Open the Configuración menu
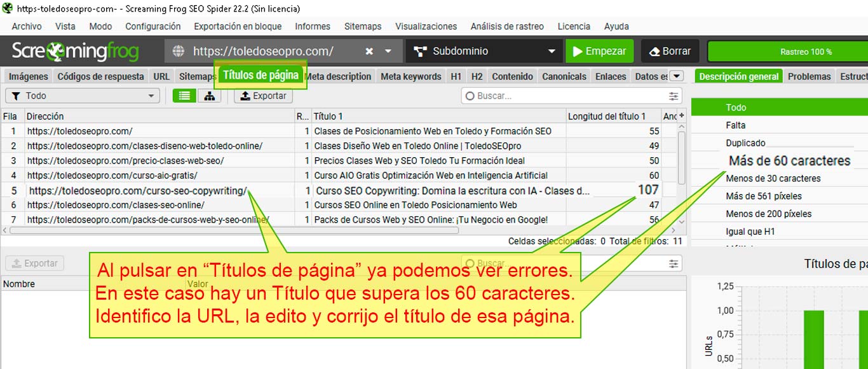The width and height of the screenshot is (868, 369). (x=153, y=26)
